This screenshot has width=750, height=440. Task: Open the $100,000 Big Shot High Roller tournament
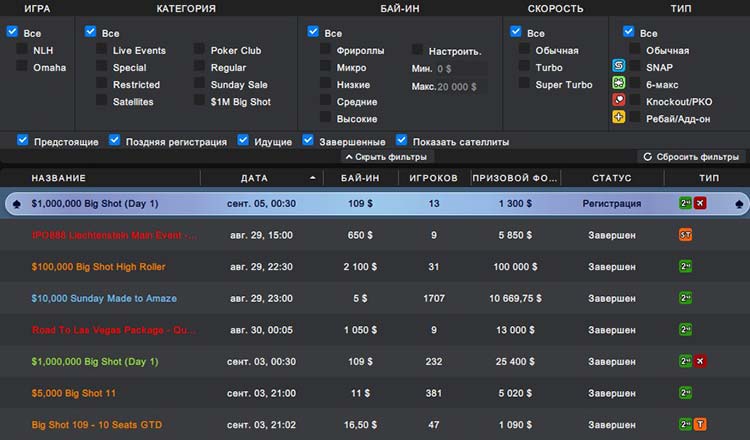(98, 267)
